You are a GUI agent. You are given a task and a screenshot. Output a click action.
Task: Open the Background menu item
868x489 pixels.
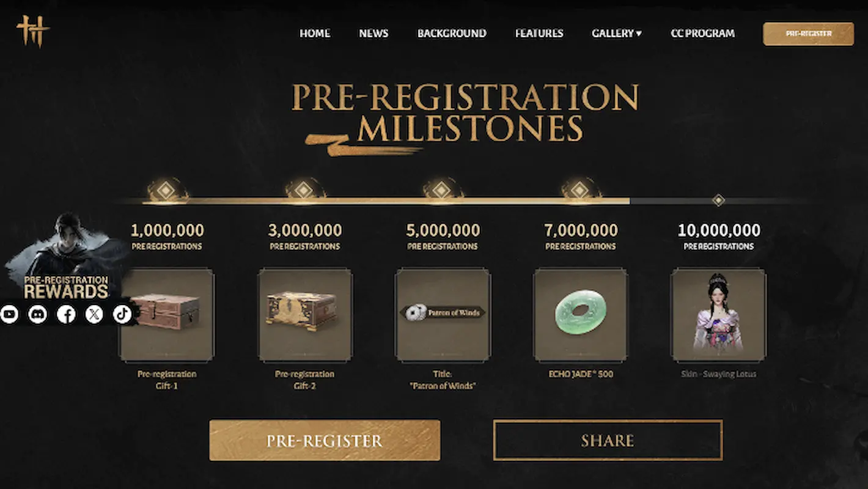tap(452, 34)
